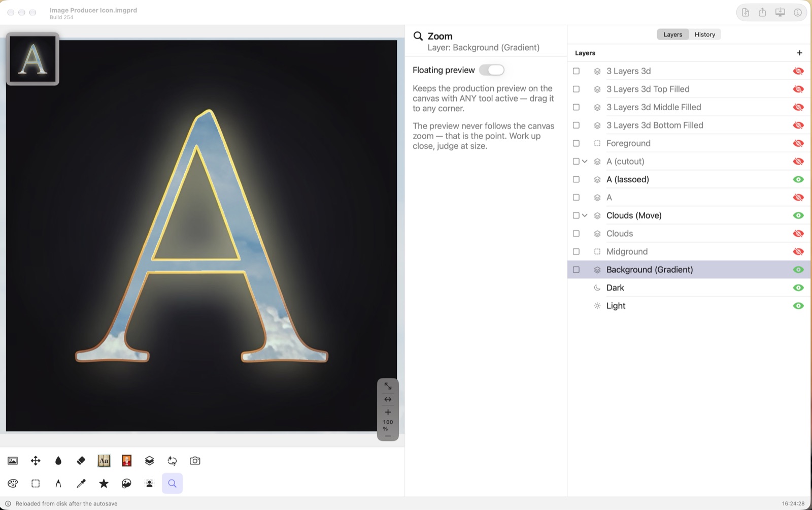Image resolution: width=812 pixels, height=510 pixels.
Task: Open the text book 'Aa' tool
Action: tap(104, 461)
